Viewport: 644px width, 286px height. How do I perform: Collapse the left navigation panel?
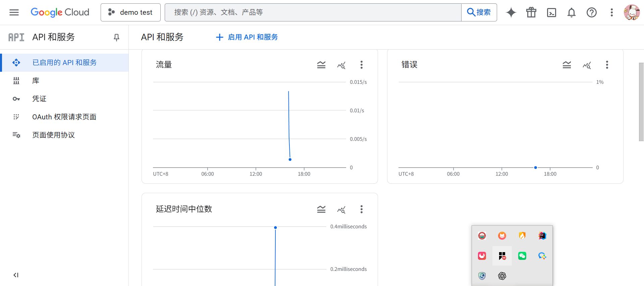point(16,275)
